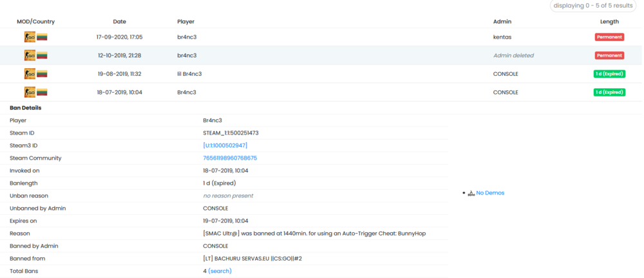Click the demo icon beside No Demos
Image resolution: width=644 pixels, height=278 pixels.
tap(471, 193)
